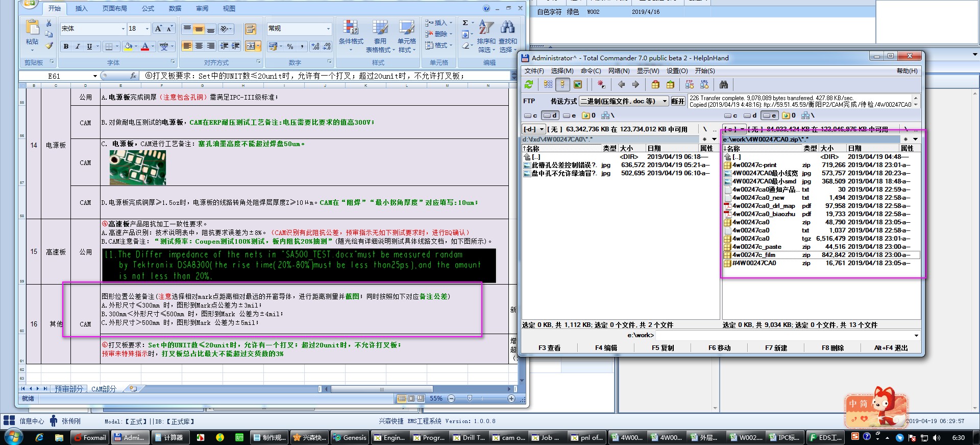980x445 pixels.
Task: Toggle the Wrap Text button
Action: (x=250, y=29)
